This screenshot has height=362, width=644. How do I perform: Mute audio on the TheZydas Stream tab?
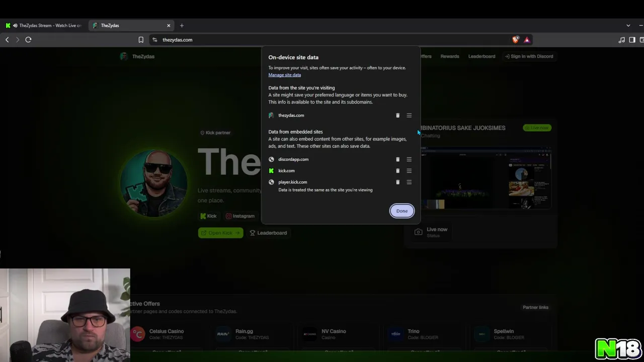click(x=15, y=26)
